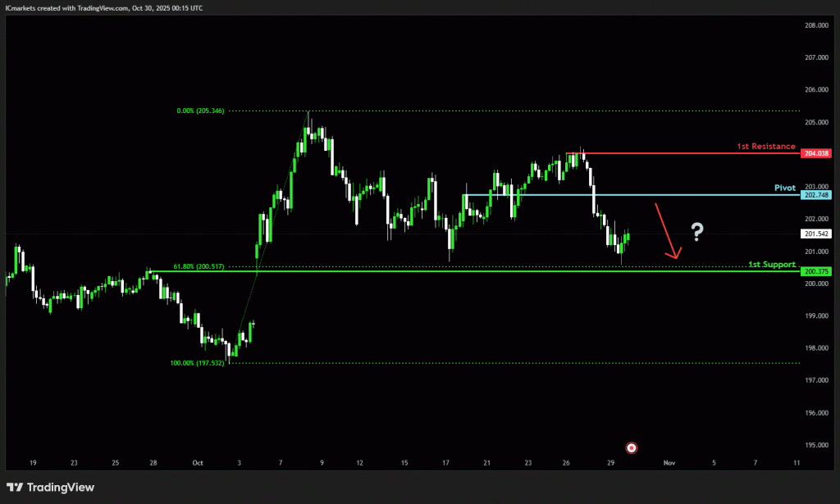
Task: Click the Oct label on date axis
Action: (198, 463)
